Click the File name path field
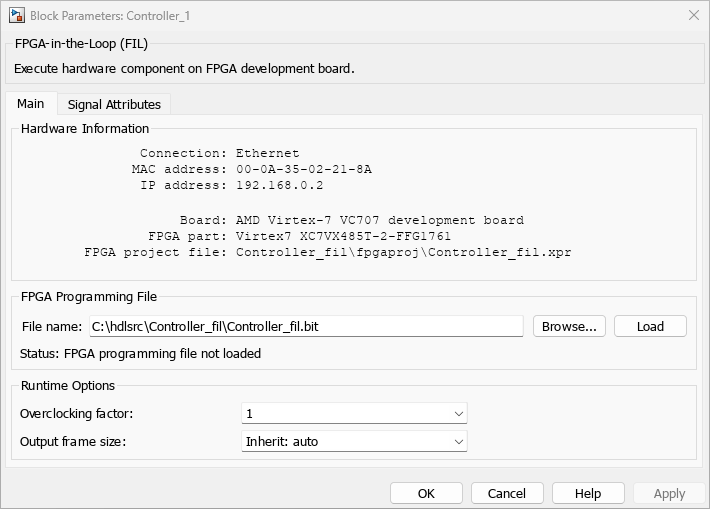710x509 pixels. (305, 326)
